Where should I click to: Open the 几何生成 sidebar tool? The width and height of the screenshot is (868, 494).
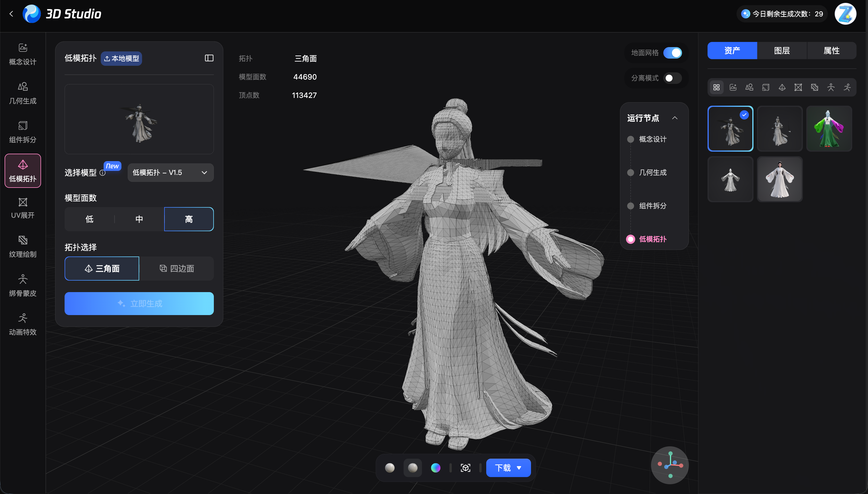tap(23, 93)
